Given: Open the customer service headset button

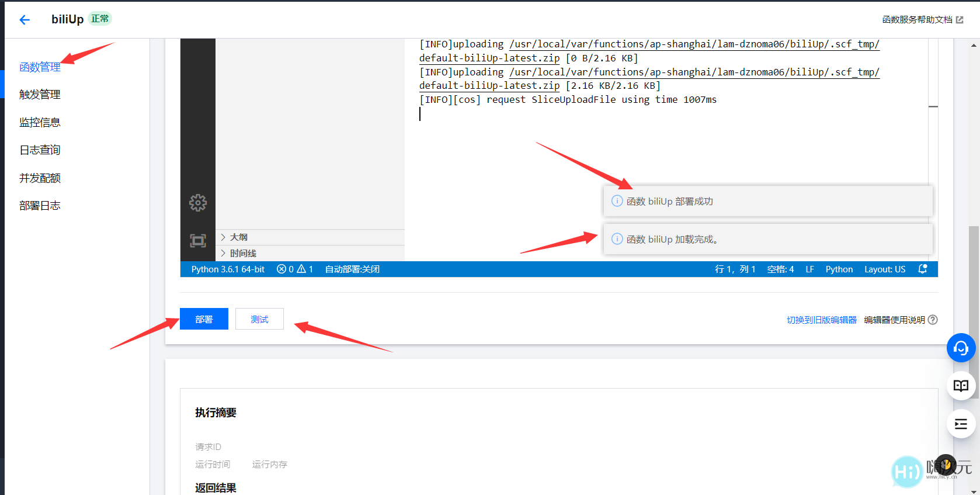Looking at the screenshot, I should [961, 348].
